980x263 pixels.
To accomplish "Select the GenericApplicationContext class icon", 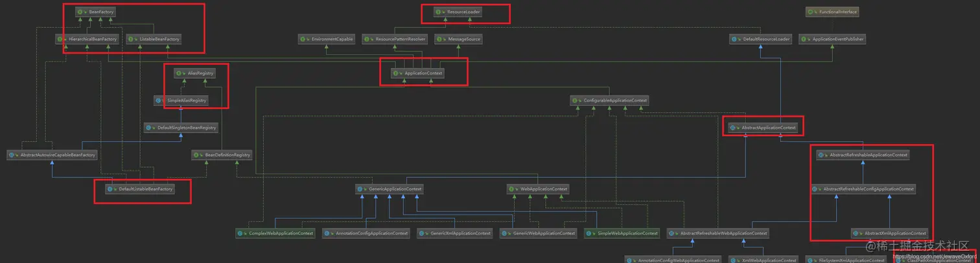I will [x=360, y=189].
